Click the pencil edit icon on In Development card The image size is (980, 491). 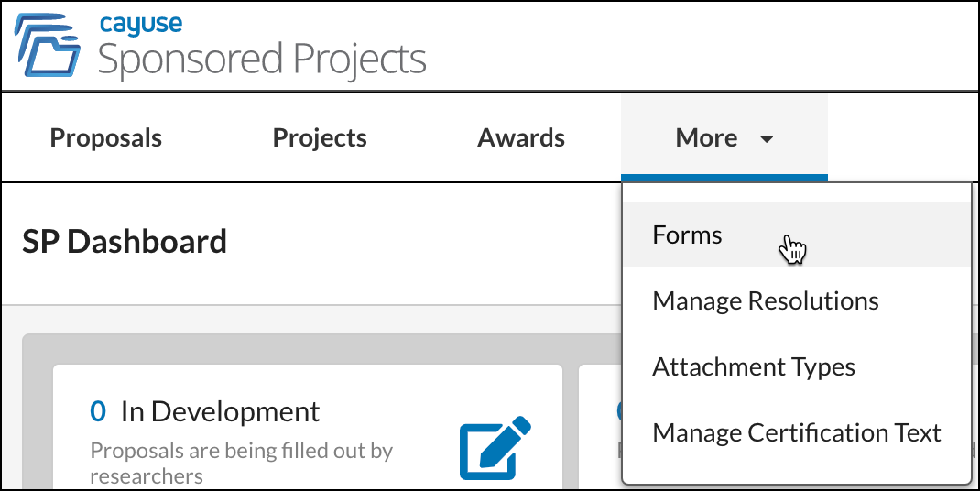[x=495, y=448]
